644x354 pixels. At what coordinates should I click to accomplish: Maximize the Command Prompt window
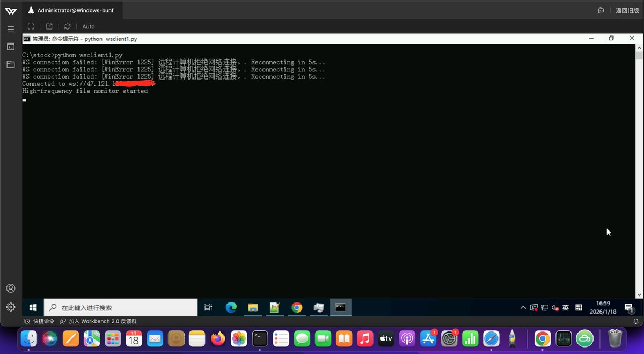click(x=611, y=38)
